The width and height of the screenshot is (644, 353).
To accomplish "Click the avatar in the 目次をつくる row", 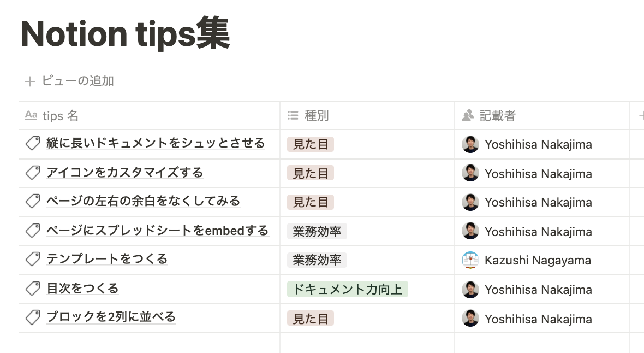I will [x=470, y=290].
